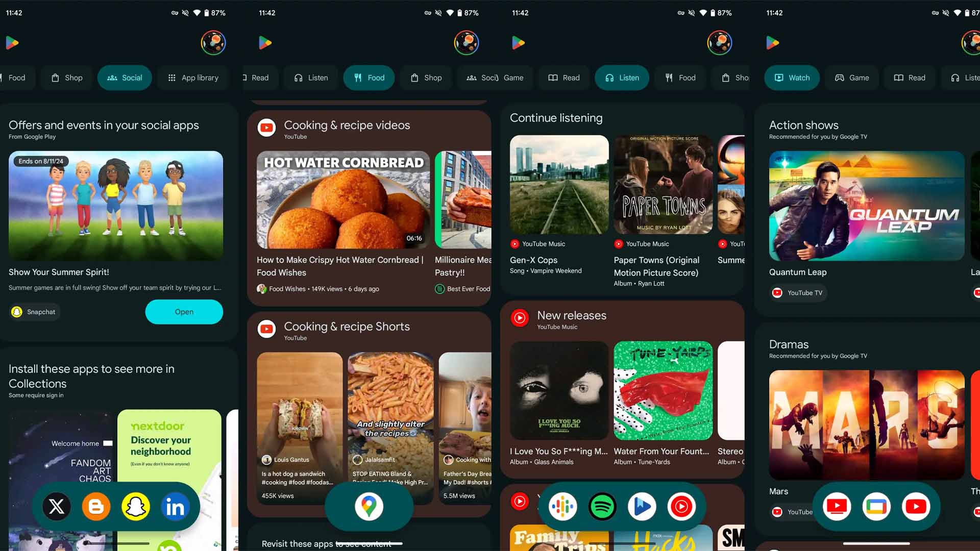Tap the Spotify icon in music section
The width and height of the screenshot is (980, 551).
coord(602,507)
